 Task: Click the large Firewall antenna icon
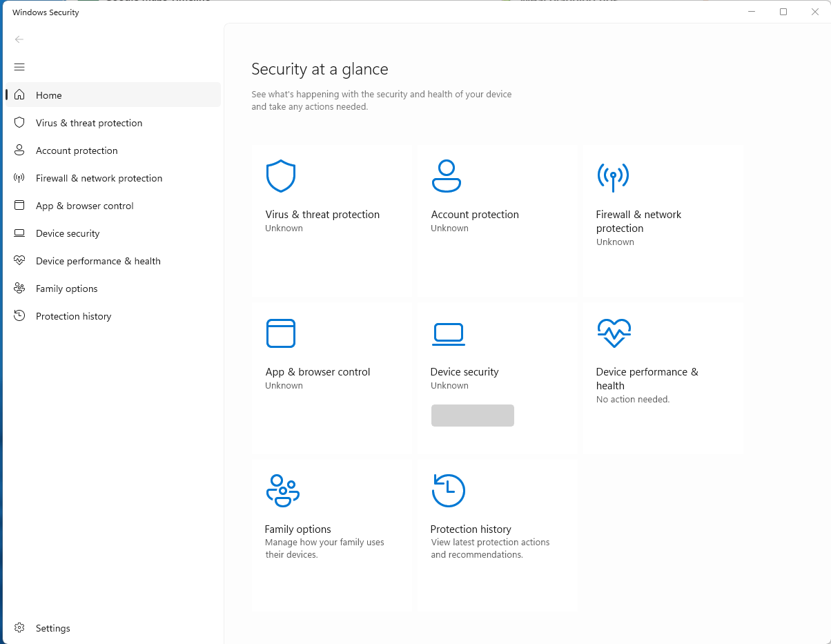(x=613, y=177)
